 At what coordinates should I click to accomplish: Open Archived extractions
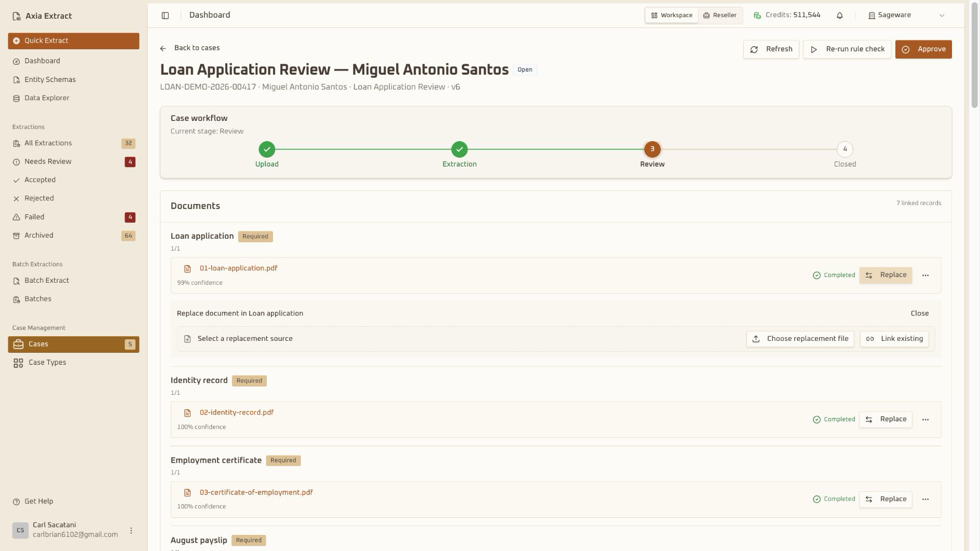point(74,236)
